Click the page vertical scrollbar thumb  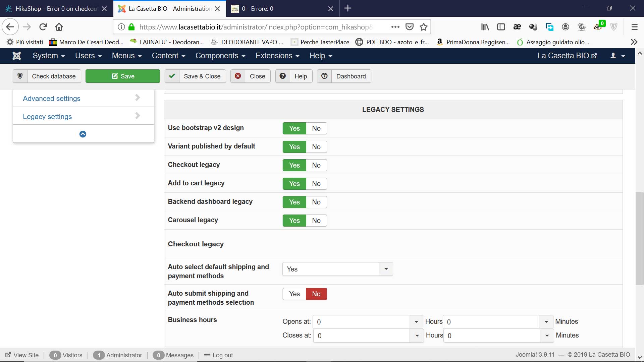pyautogui.click(x=639, y=238)
